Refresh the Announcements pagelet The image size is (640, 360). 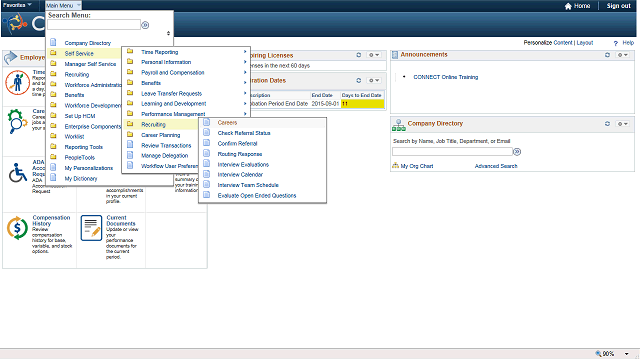click(607, 55)
